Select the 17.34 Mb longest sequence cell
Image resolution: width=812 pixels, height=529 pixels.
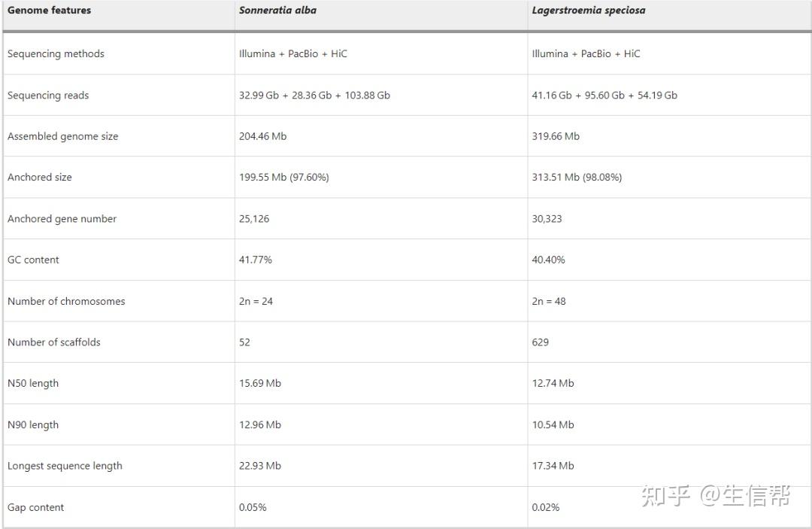[553, 467]
